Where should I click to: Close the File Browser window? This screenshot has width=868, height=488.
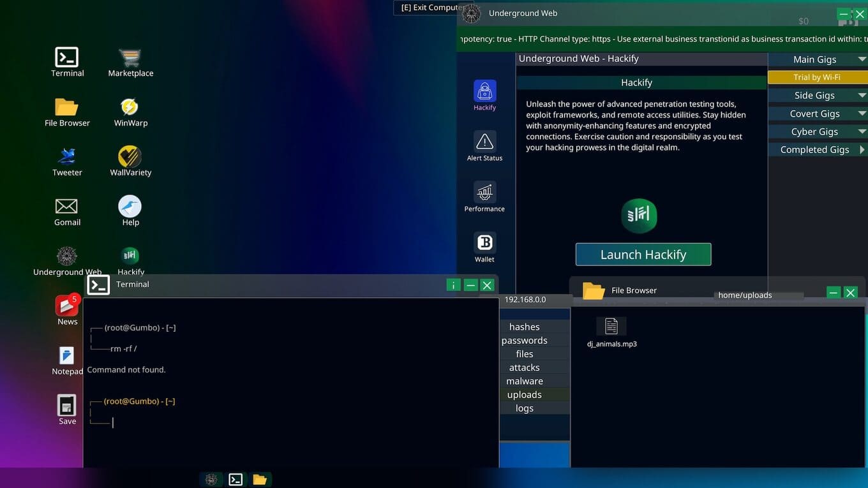(x=851, y=292)
